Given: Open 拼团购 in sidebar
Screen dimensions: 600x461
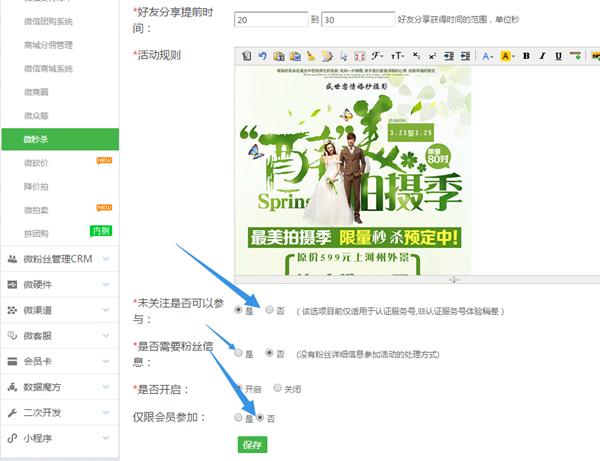Looking at the screenshot, I should 36,234.
